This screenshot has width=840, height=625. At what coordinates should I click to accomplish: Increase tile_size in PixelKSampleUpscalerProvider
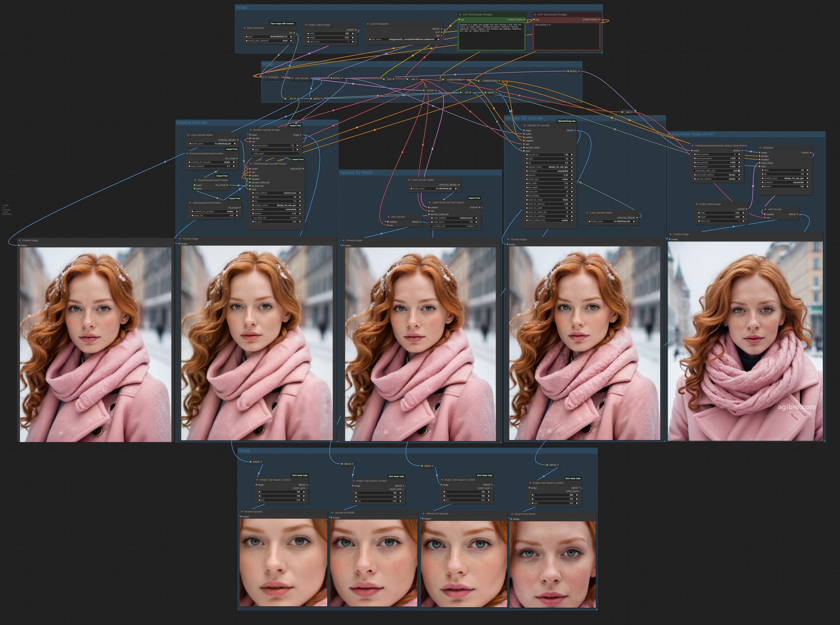click(x=300, y=222)
